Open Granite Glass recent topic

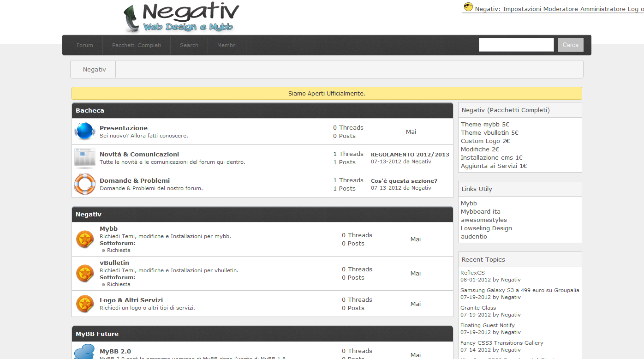[478, 308]
